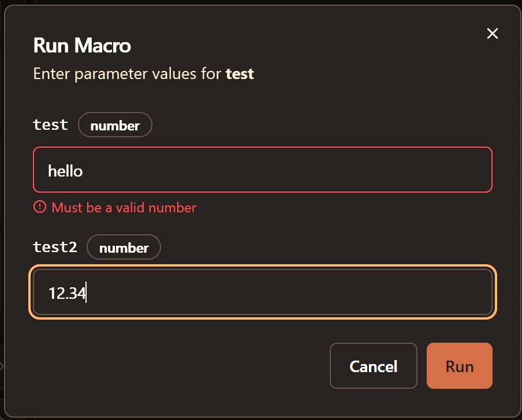The image size is (522, 420).
Task: Click the "Run Macro" dialog heading
Action: point(82,45)
